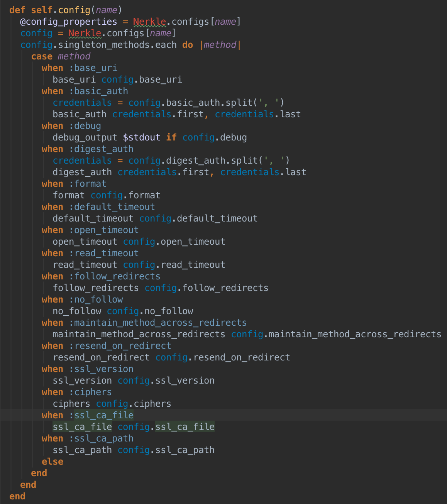Click the ':ciphers' symbol
The image size is (447, 504).
90,392
